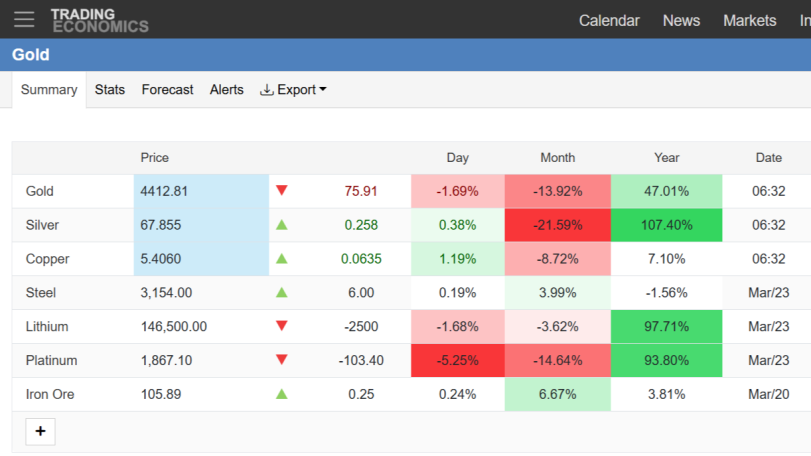Click the red down arrow beside Lithium

[281, 326]
